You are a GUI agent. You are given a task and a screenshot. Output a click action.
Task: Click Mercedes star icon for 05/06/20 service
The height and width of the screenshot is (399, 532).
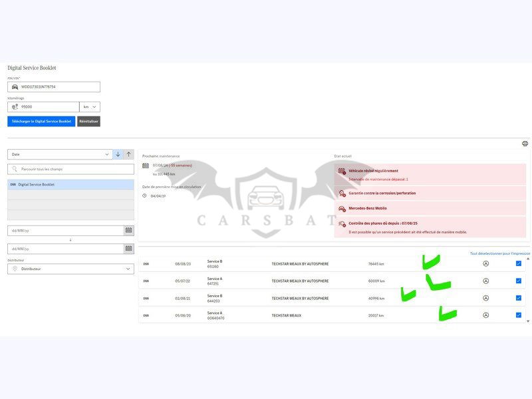tap(485, 315)
